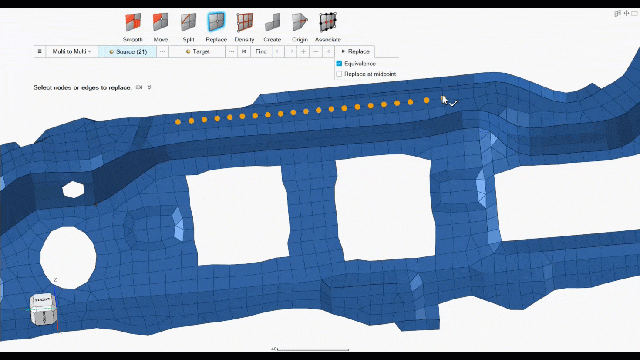The height and width of the screenshot is (360, 640).
Task: Switch to the Target selector
Action: 198,51
